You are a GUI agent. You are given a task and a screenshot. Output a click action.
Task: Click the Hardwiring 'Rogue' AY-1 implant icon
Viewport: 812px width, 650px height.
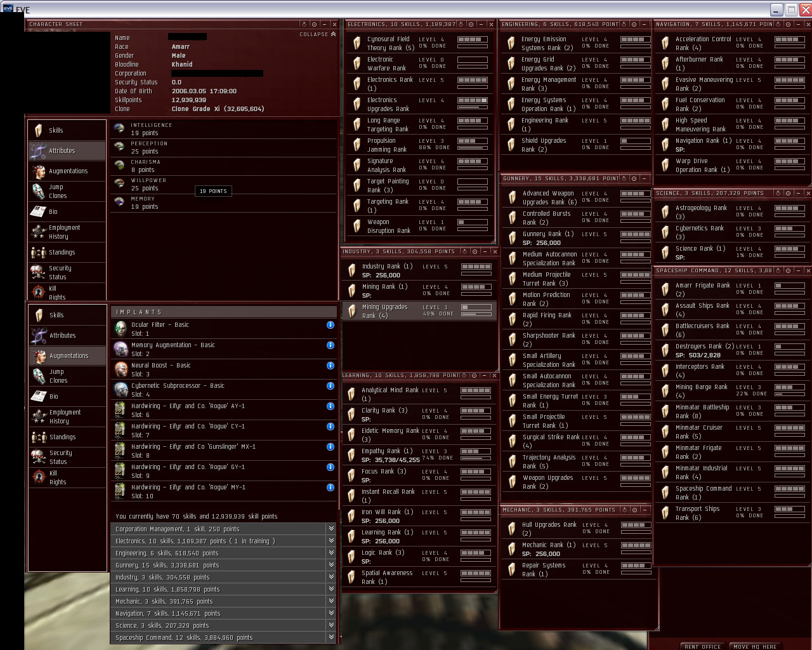coord(121,409)
